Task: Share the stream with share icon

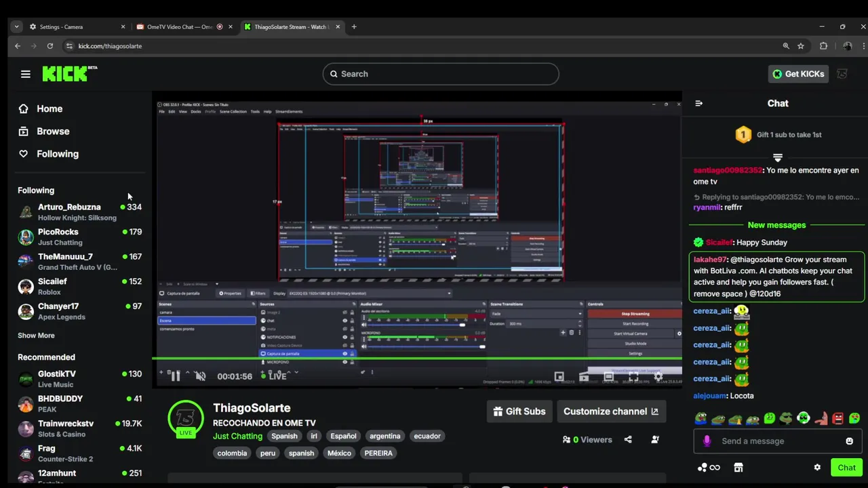Action: pyautogui.click(x=628, y=440)
